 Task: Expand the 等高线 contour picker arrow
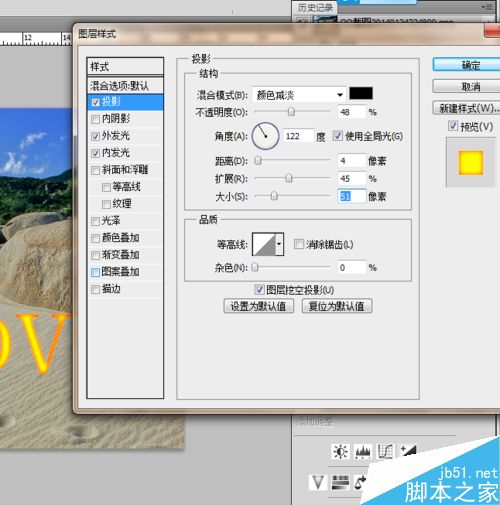click(x=279, y=244)
